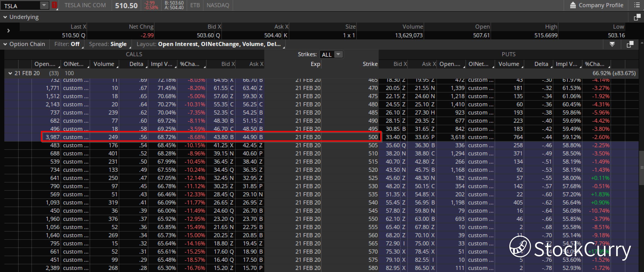This screenshot has height=272, width=644.
Task: Select the 500 strike put ask 33.65
Action: point(422,137)
